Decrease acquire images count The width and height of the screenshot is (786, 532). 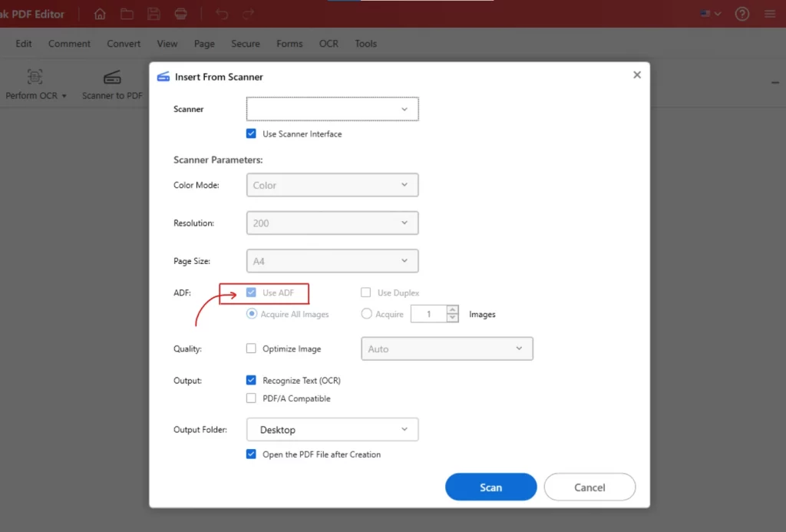[452, 318]
